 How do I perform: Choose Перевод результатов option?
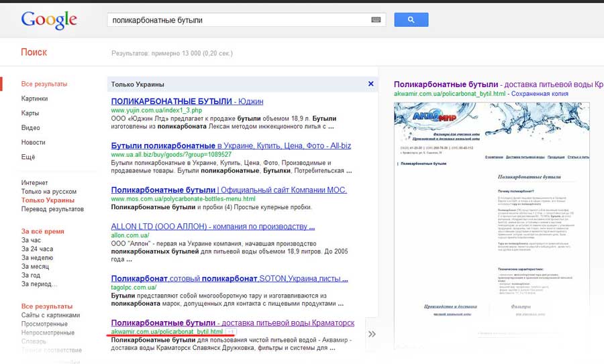(52, 209)
